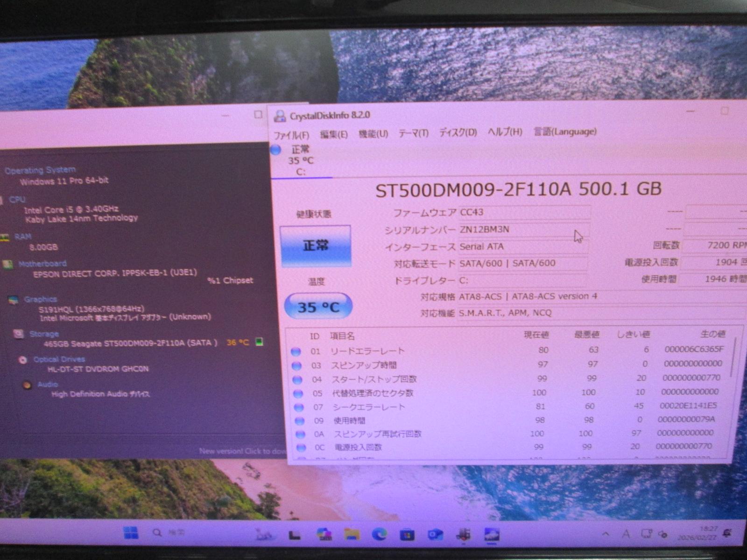Viewport: 747px width, 560px height.
Task: Click the Motherboard icon in Speccy
Action: coord(7,265)
